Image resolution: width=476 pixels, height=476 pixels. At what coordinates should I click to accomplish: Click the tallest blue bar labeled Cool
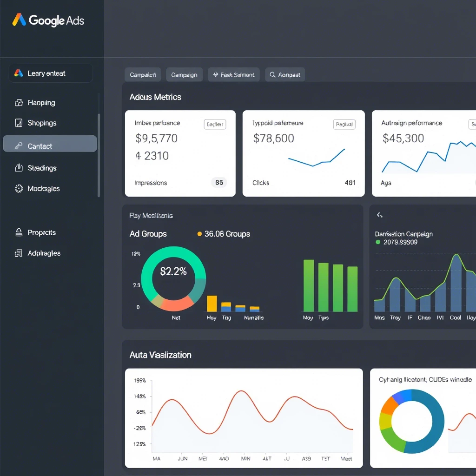[x=456, y=284]
